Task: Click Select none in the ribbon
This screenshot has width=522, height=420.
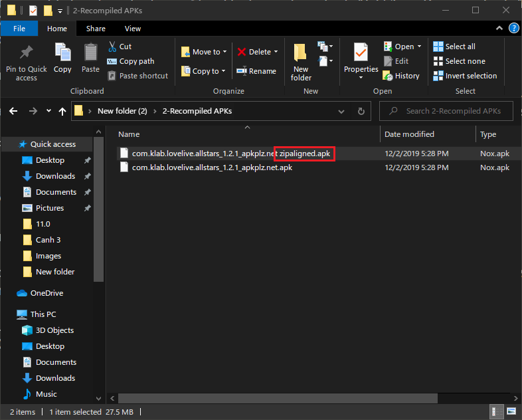Action: pos(460,61)
